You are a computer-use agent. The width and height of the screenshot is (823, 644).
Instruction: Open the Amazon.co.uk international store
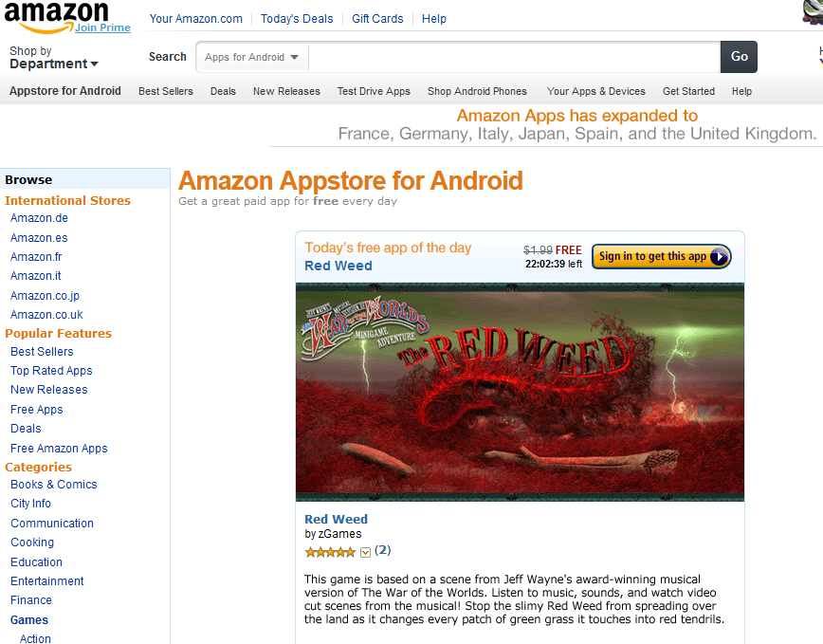click(46, 315)
